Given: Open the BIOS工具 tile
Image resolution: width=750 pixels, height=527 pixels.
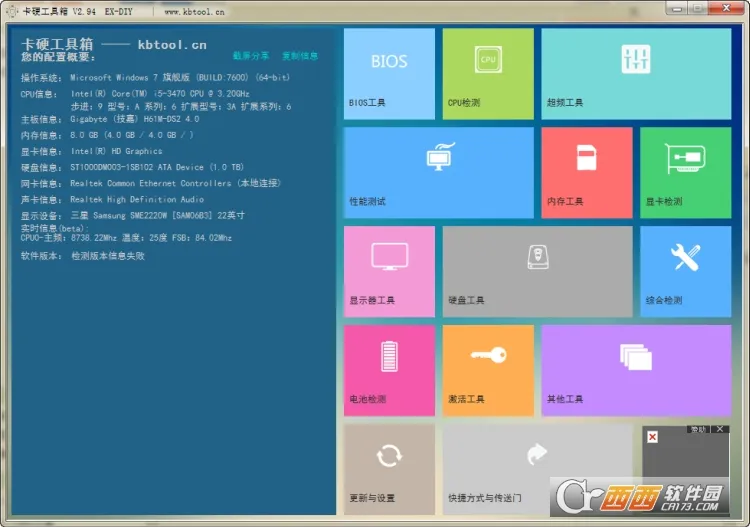Looking at the screenshot, I should coord(389,74).
